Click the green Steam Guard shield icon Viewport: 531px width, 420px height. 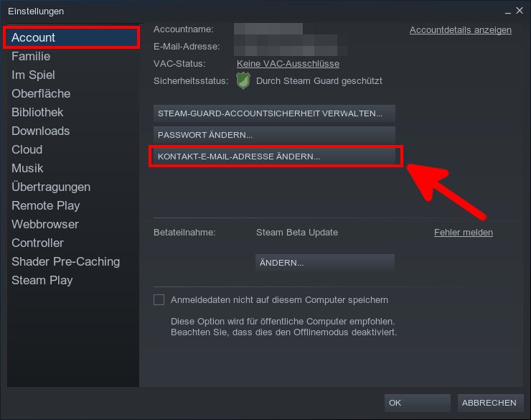pos(243,81)
